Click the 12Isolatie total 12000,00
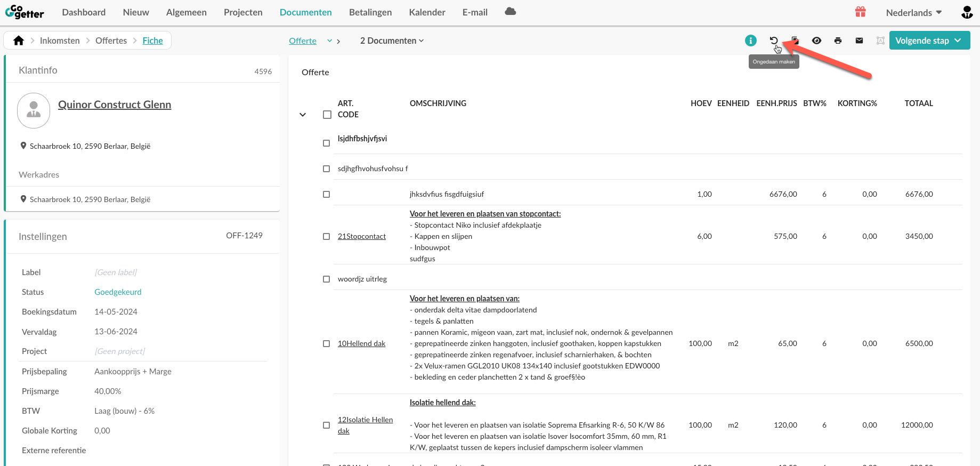This screenshot has width=980, height=466. pos(917,425)
